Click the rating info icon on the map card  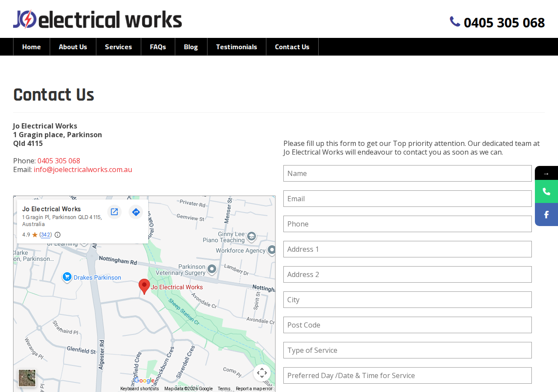pyautogui.click(x=58, y=235)
